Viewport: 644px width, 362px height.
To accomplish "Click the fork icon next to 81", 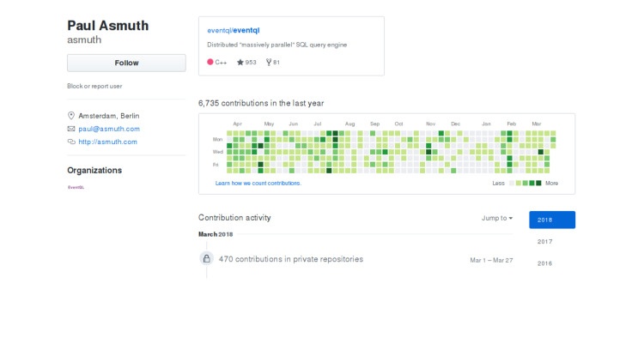I will 269,62.
